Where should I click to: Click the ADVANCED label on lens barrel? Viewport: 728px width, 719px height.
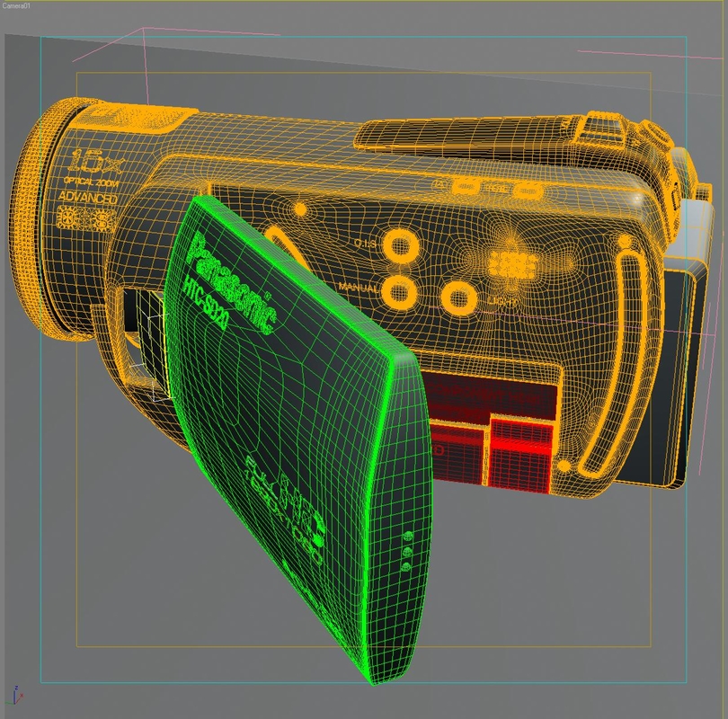point(88,197)
